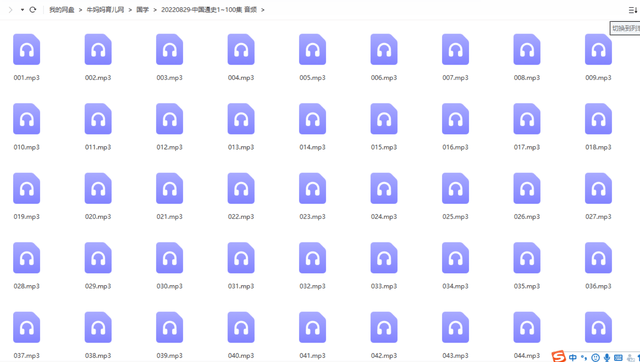Select the 005.mp3 audio file icon
This screenshot has width=640, height=362.
click(312, 49)
